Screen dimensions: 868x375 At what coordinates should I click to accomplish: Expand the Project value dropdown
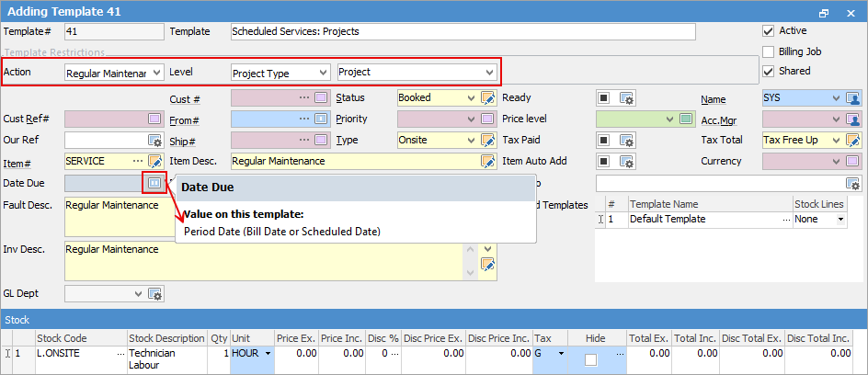click(x=489, y=73)
